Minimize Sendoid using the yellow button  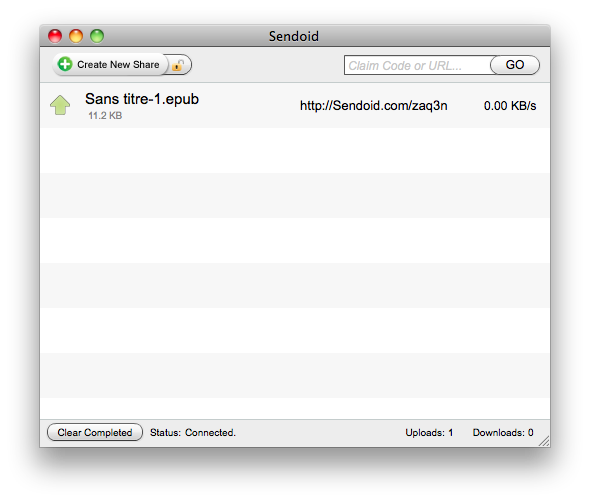[76, 36]
